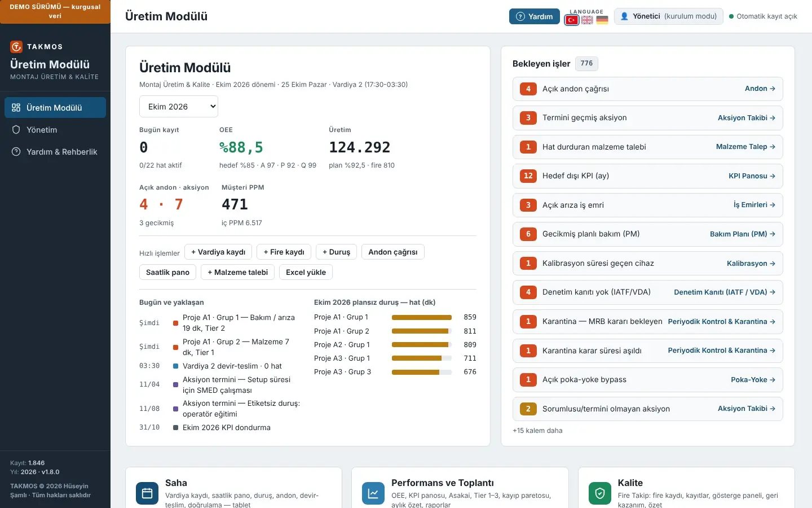The image size is (812, 508).
Task: Open Periyodik Kontrol link for karar süresi aşıldı
Action: click(722, 351)
